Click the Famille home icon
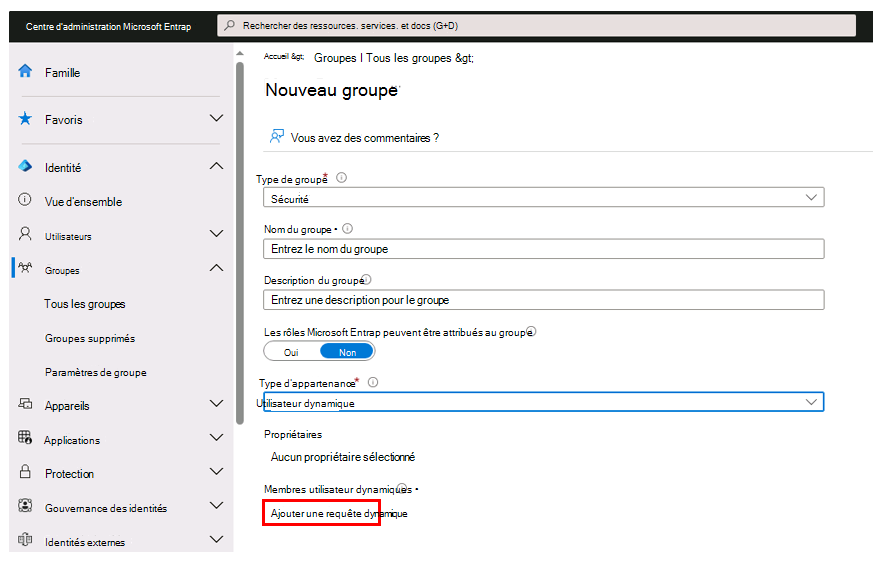This screenshot has width=885, height=563. (25, 71)
